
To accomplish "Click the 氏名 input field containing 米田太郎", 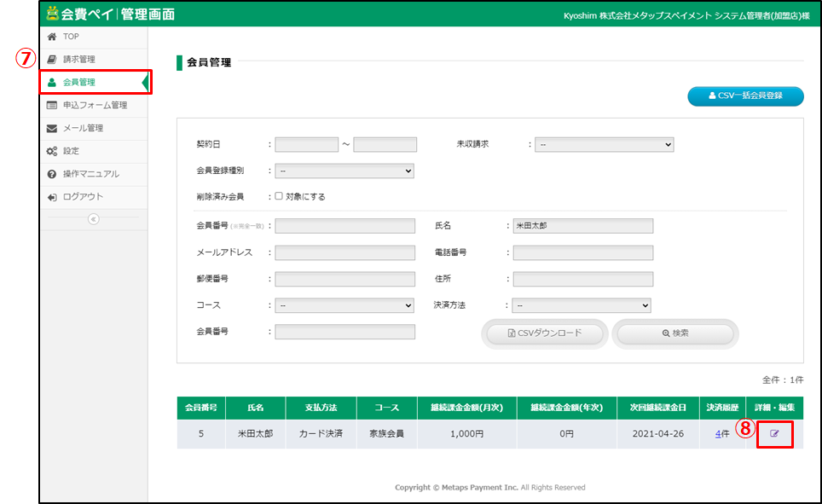I will click(582, 226).
